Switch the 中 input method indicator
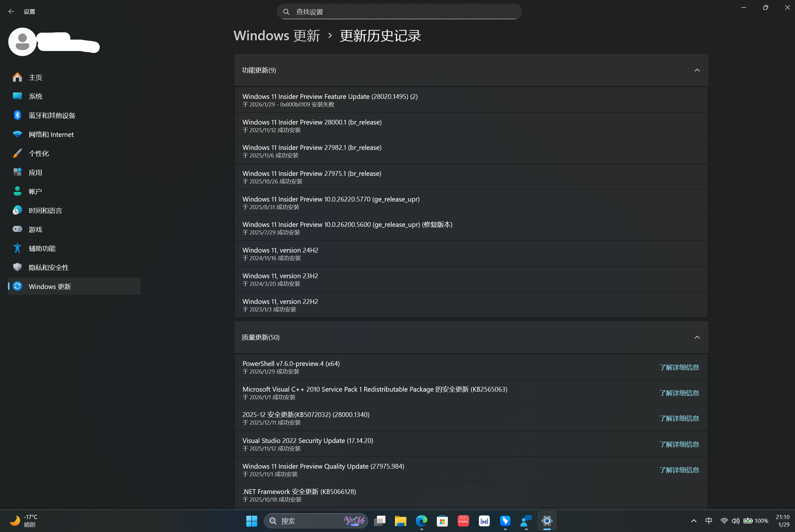The width and height of the screenshot is (795, 532). (x=709, y=521)
